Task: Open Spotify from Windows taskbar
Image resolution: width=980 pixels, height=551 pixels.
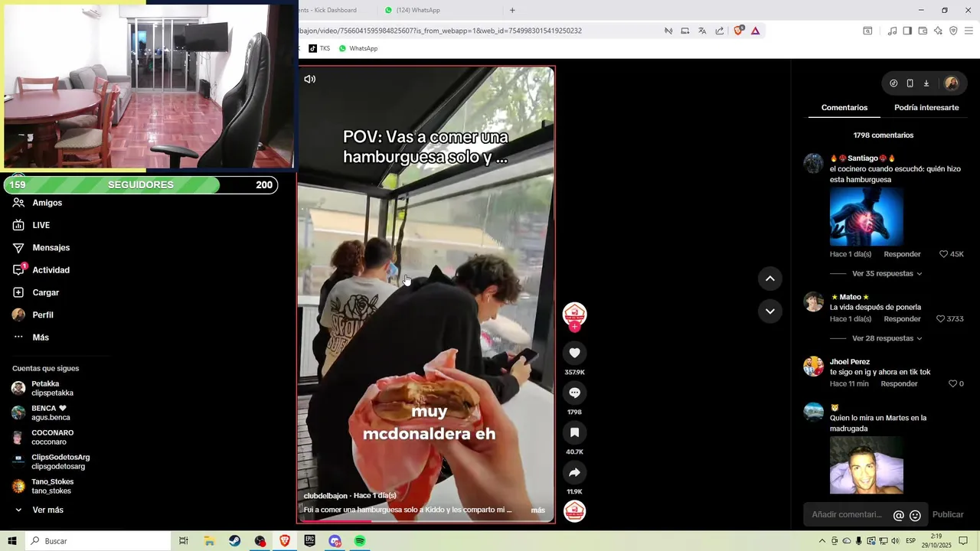Action: click(x=360, y=541)
